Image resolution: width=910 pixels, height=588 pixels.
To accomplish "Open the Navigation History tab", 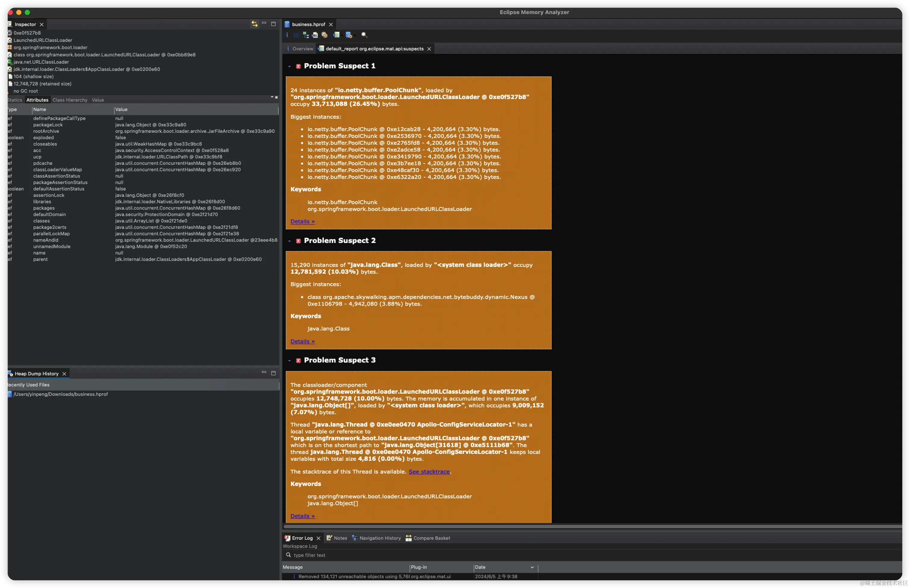I will point(380,538).
